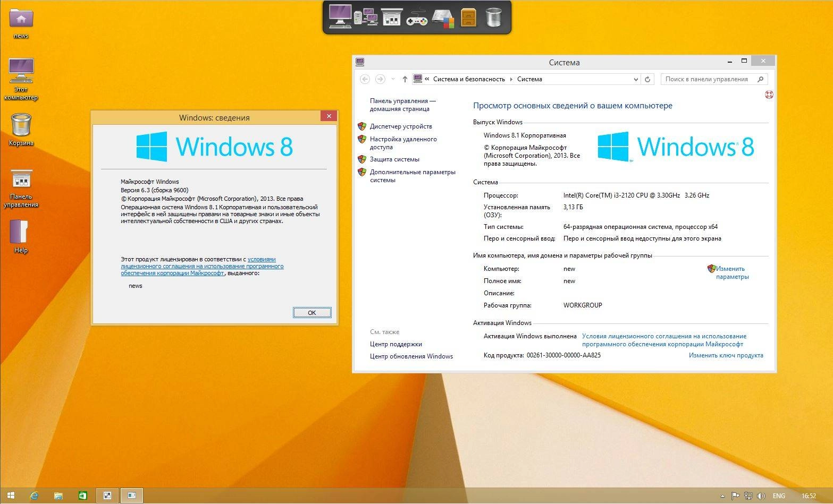Switch to the Windows: сведения taskbar window
833x504 pixels.
[x=131, y=496]
